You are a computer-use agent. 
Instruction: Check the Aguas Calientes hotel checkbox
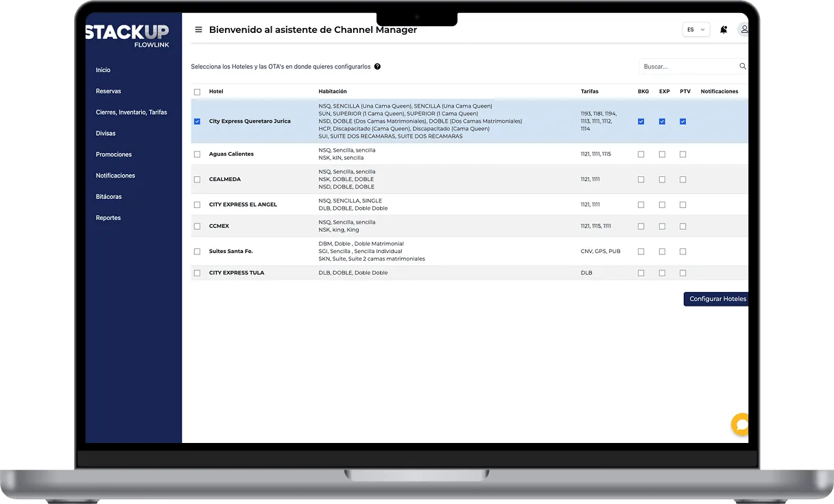(x=198, y=154)
